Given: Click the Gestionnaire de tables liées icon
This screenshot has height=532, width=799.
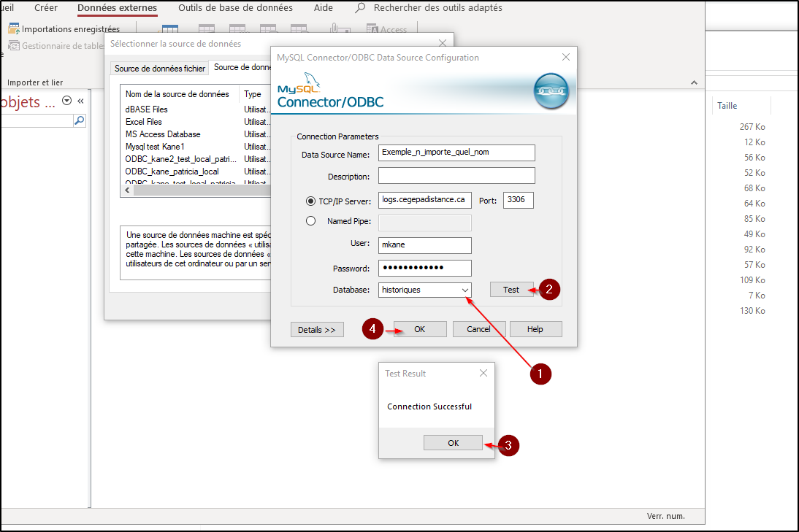Looking at the screenshot, I should [x=14, y=46].
